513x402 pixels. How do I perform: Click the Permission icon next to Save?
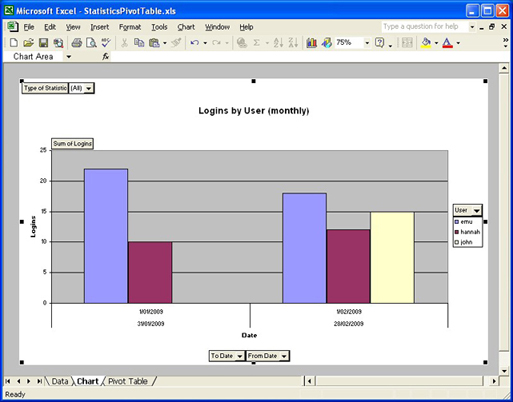[x=58, y=43]
